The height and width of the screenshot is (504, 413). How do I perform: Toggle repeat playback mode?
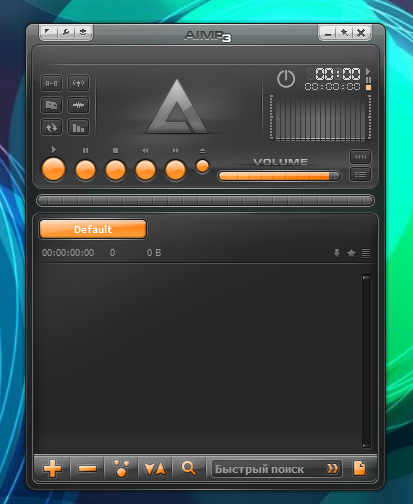click(x=51, y=127)
